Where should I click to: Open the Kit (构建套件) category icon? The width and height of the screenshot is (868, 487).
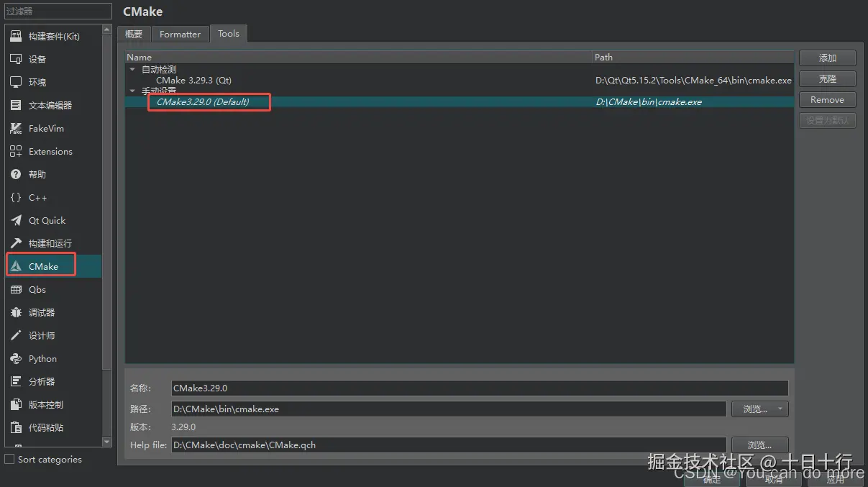coord(16,36)
